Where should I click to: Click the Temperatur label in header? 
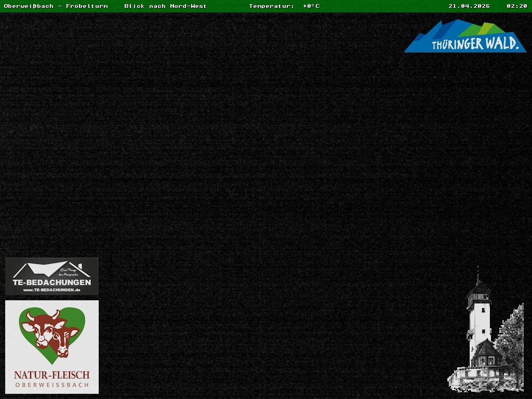click(x=271, y=6)
